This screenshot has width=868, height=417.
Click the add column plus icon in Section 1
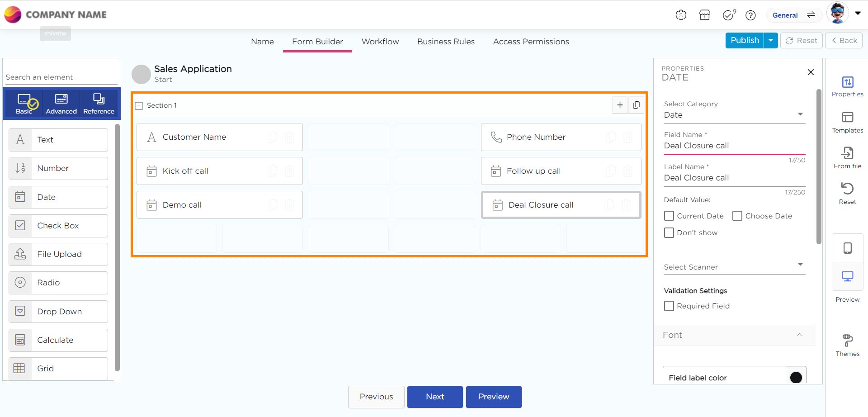click(x=620, y=105)
